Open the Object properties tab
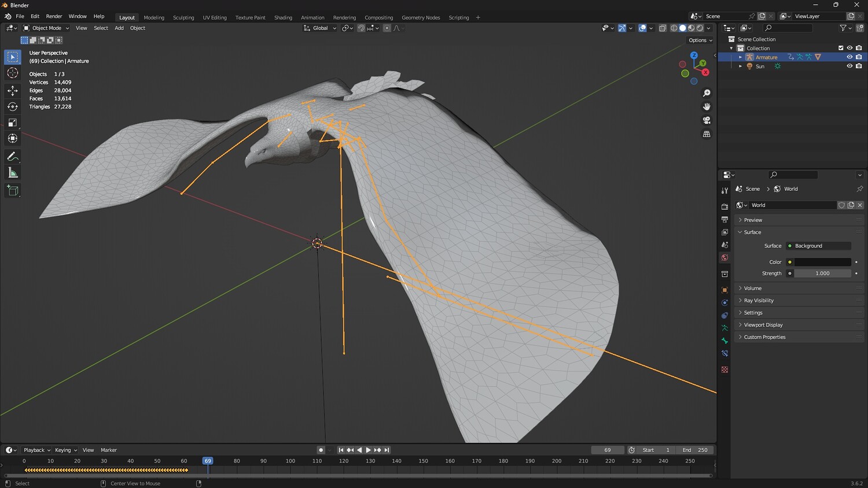The width and height of the screenshot is (868, 488). (724, 290)
